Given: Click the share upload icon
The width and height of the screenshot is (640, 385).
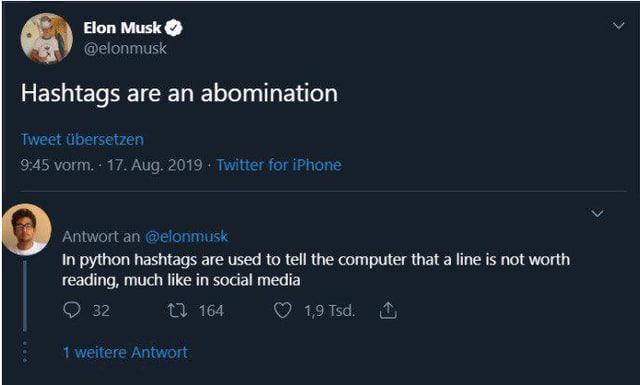Looking at the screenshot, I should [x=388, y=310].
